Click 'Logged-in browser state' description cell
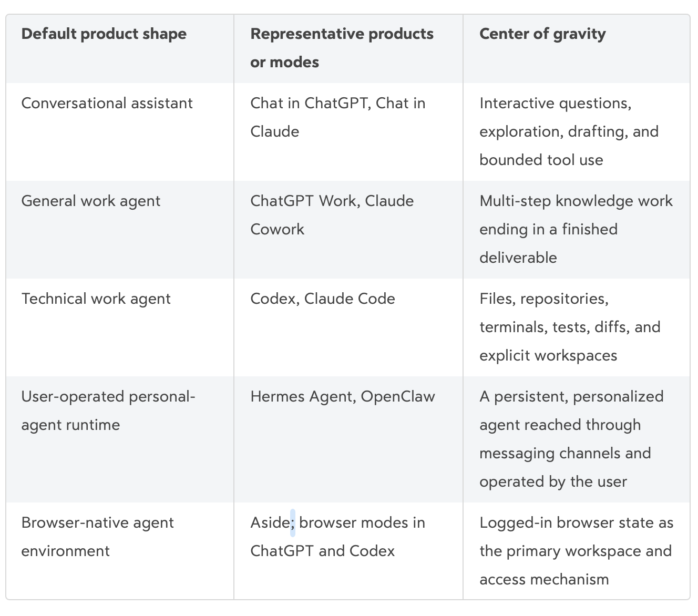Screen dimensions: 698x616 (577, 551)
